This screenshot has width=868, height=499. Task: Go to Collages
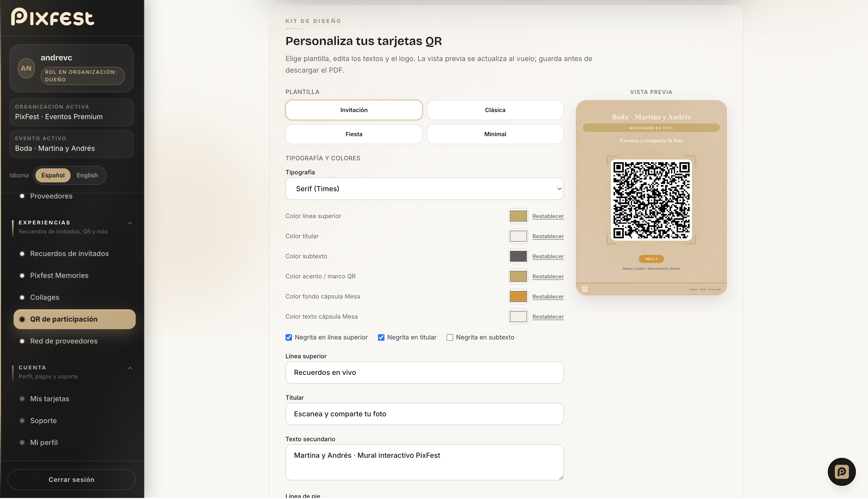click(x=44, y=297)
